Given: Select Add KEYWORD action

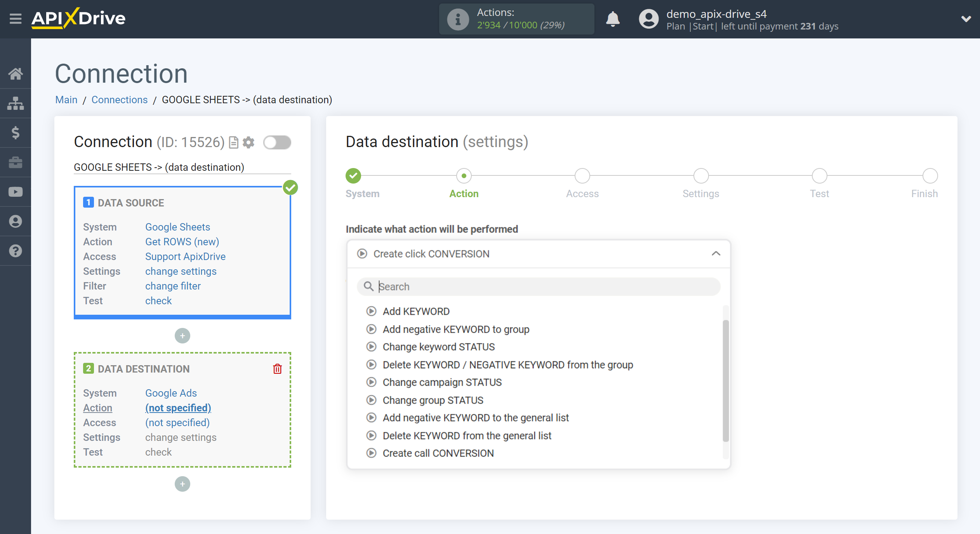Looking at the screenshot, I should (416, 311).
